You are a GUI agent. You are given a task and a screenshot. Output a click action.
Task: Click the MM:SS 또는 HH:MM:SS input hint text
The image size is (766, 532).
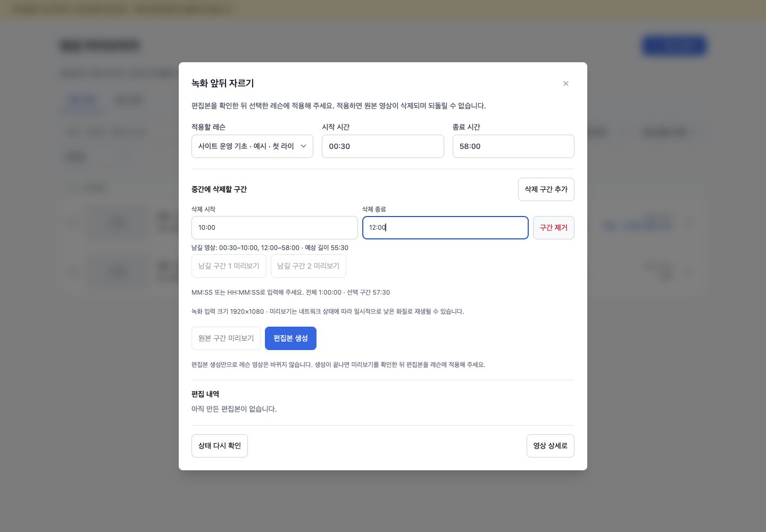[290, 293]
